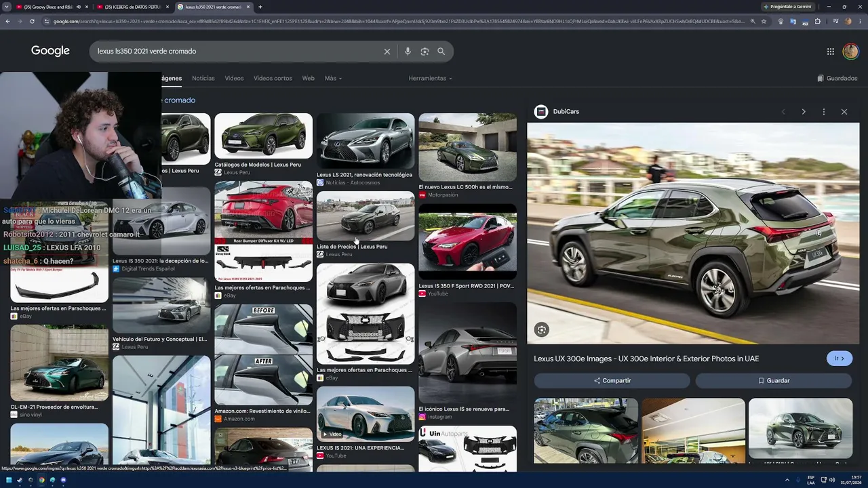The image size is (868, 488).
Task: Show the next image in the preview panel
Action: (x=804, y=112)
